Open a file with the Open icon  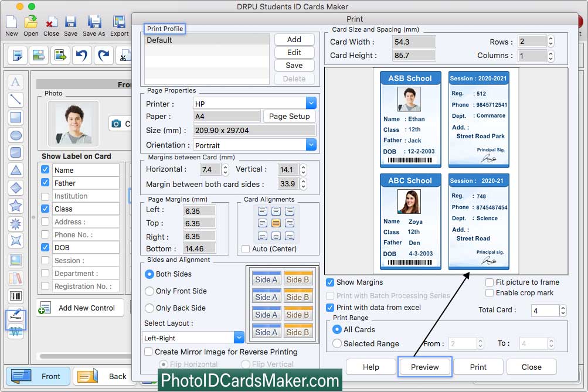(x=30, y=25)
